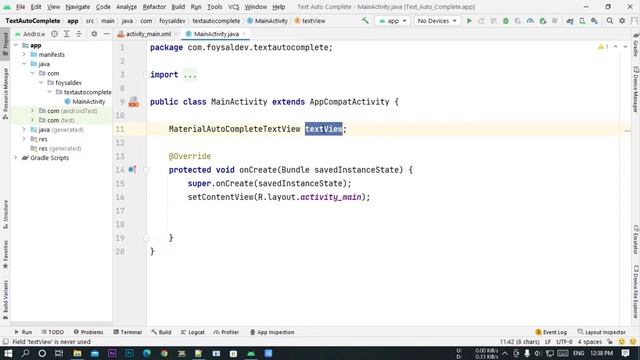Open Chrome from the taskbar
Screen dimensions: 640x360
[164, 353]
